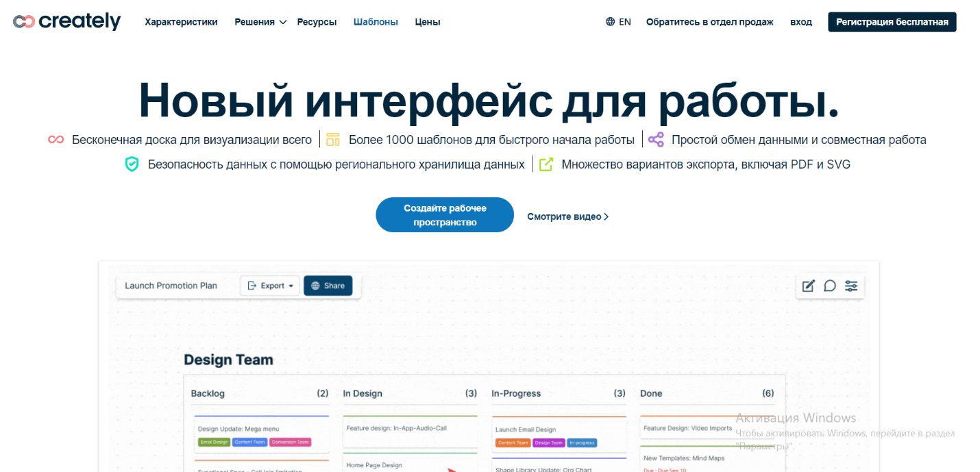980x472 pixels.
Task: Go to the Цены page
Action: [428, 22]
